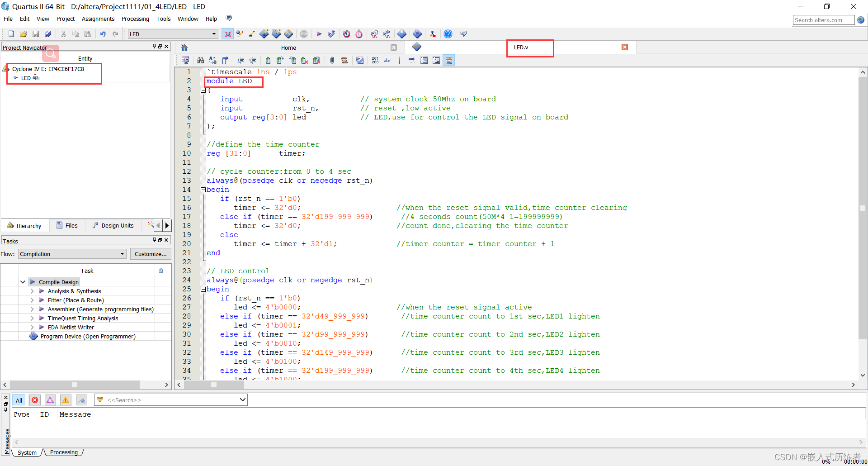
Task: Toggle bookmark icon in editor toolbar
Action: pyautogui.click(x=268, y=60)
